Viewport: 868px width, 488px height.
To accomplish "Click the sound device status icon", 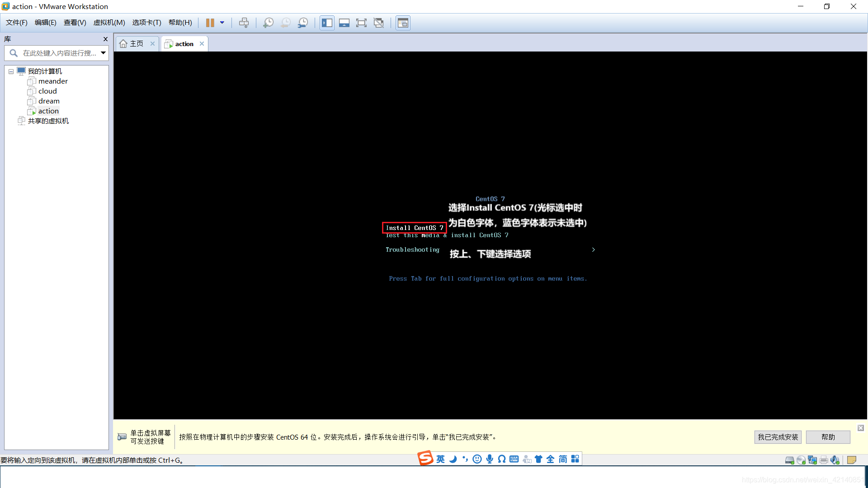I will tap(835, 460).
